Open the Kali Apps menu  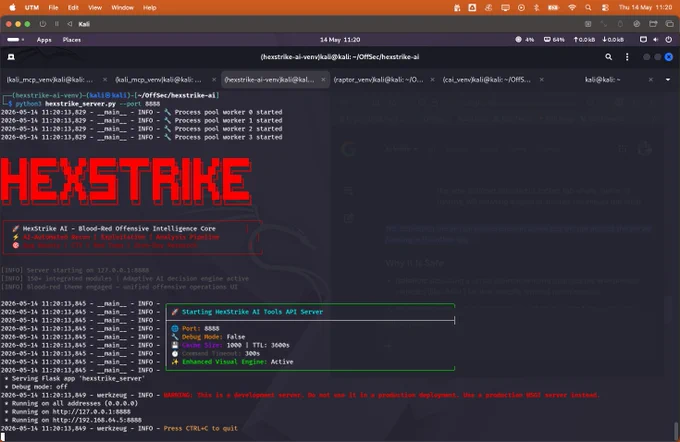(x=44, y=39)
